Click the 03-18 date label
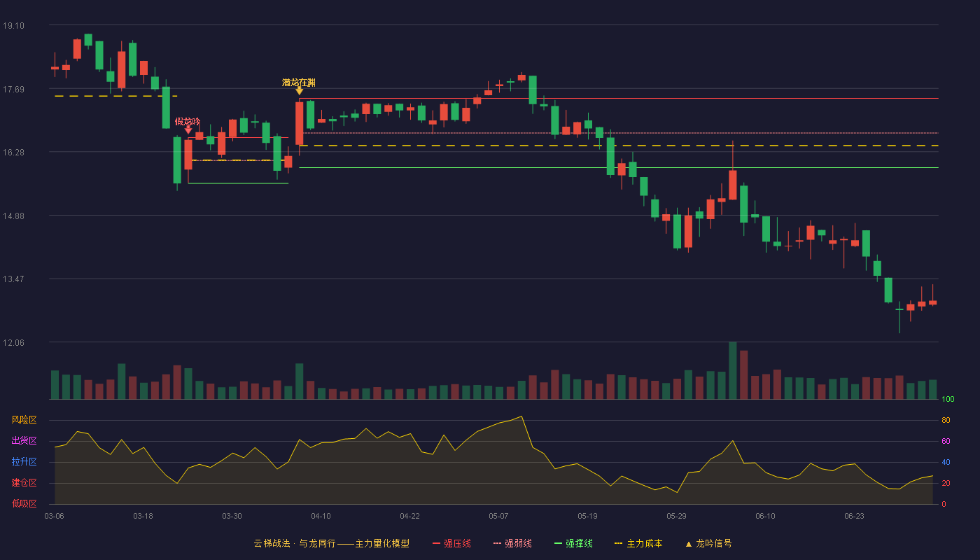 (143, 516)
